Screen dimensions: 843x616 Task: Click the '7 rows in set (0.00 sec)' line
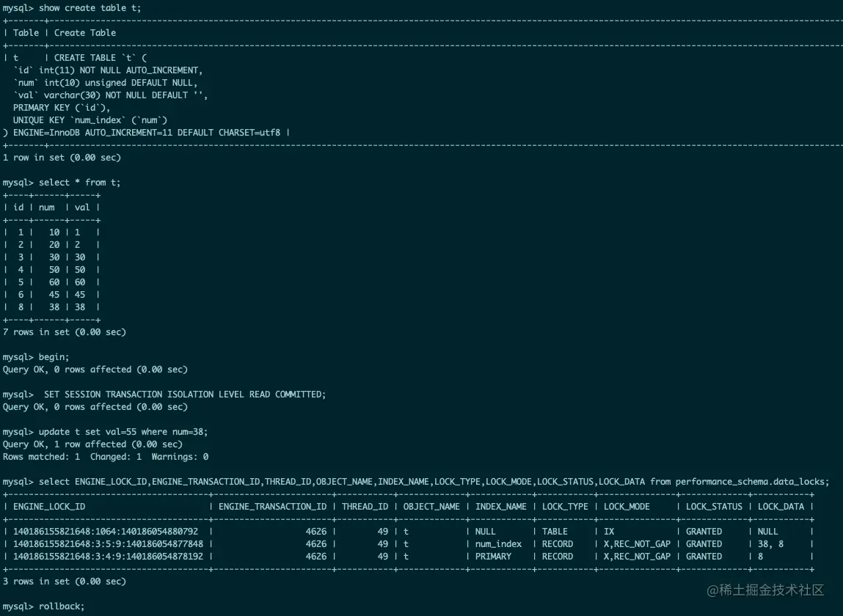65,332
